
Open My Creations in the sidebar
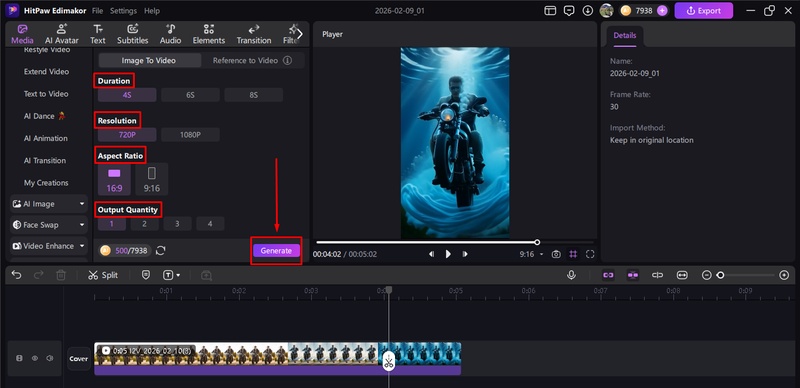tap(46, 183)
